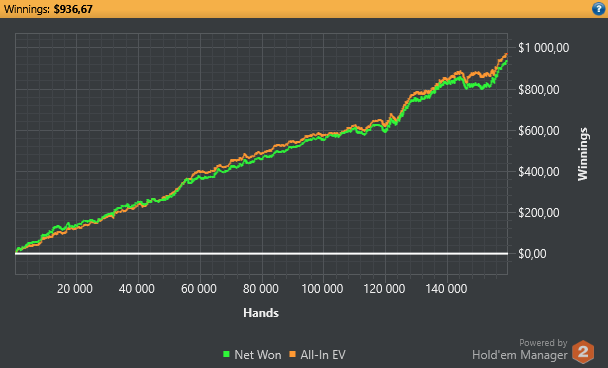Click the 120 000 x-axis label
608x368 pixels.
point(384,289)
